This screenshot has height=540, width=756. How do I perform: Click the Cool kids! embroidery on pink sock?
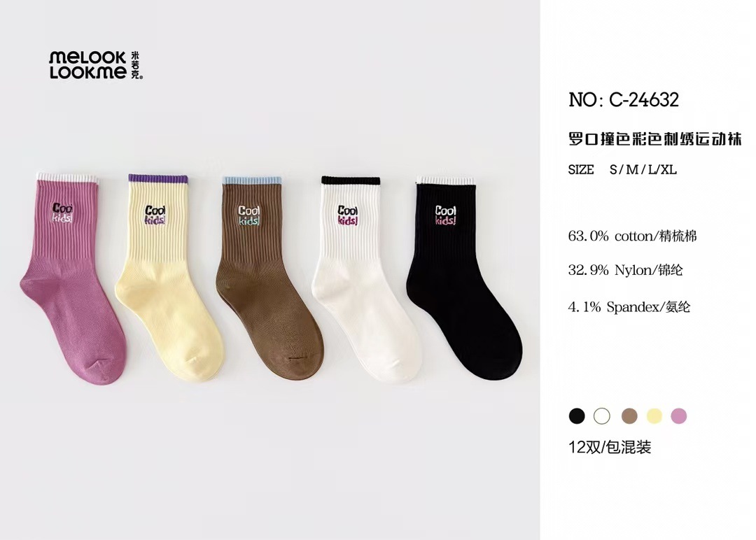click(62, 213)
